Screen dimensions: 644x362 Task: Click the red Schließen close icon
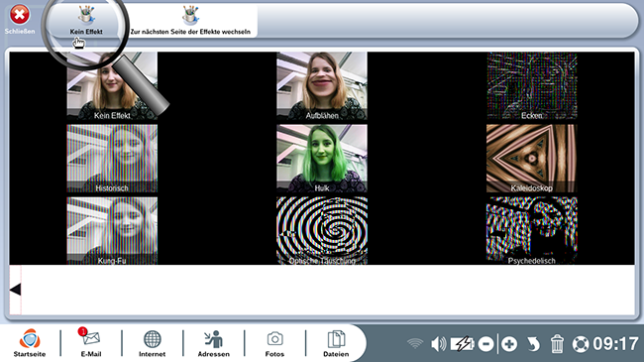[x=19, y=15]
